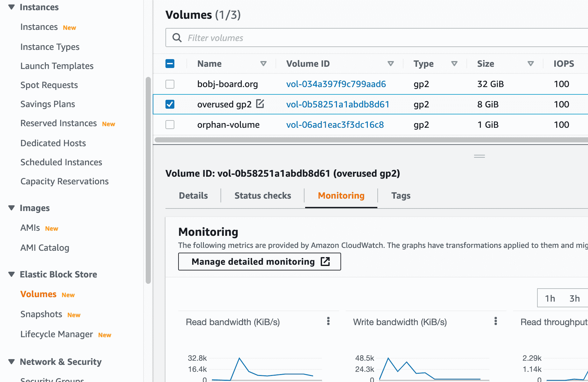
Task: Switch to the Tags tab
Action: pyautogui.click(x=401, y=195)
